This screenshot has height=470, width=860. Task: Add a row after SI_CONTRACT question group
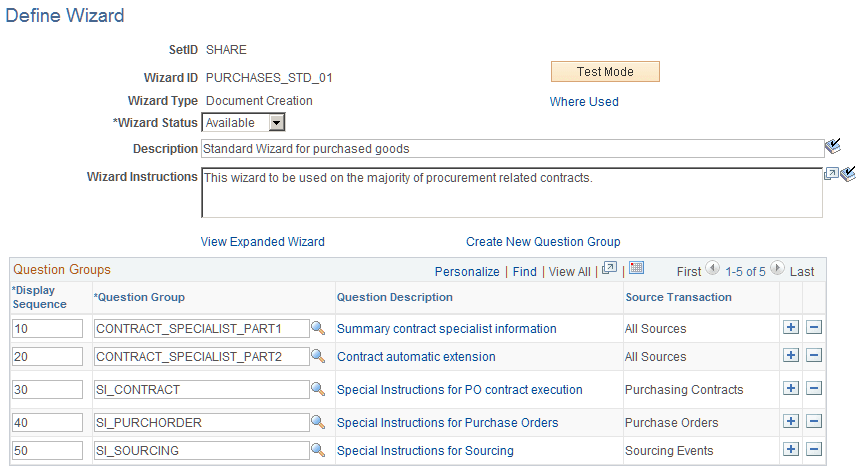coord(790,388)
